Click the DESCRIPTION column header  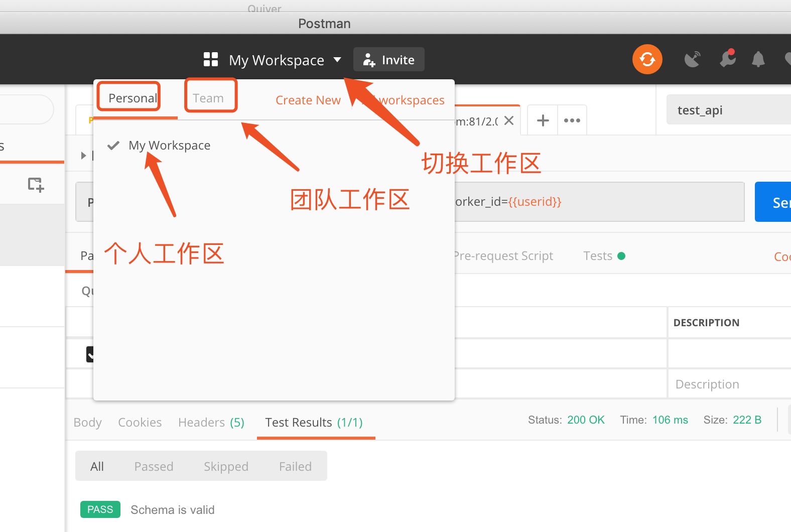coord(706,323)
